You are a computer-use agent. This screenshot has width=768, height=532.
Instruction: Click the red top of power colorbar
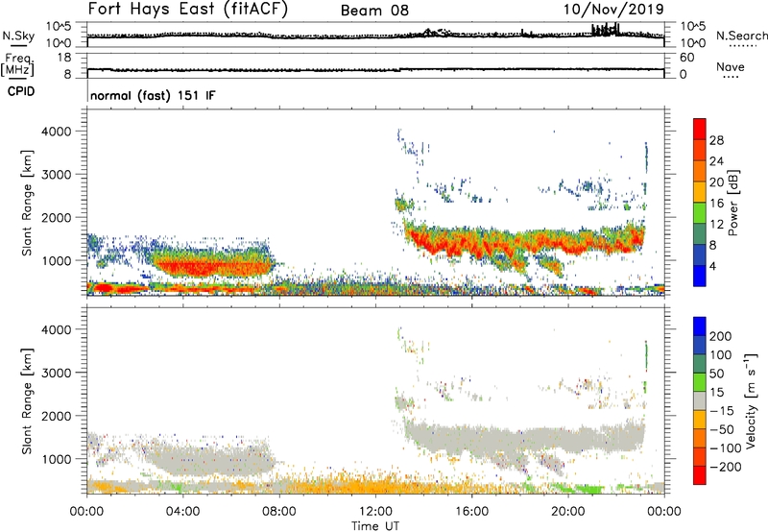(x=700, y=129)
